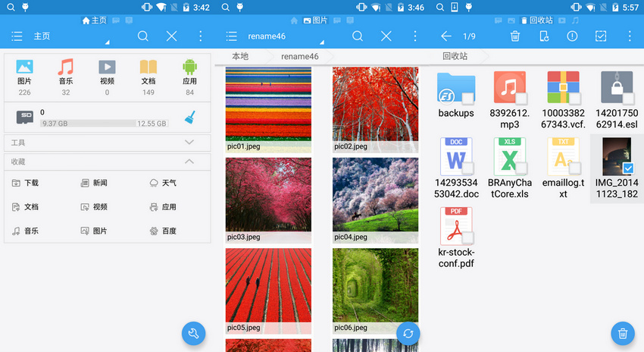The image size is (644, 352).
Task: Open the 音乐 (Music) category with 32 items
Action: (66, 77)
